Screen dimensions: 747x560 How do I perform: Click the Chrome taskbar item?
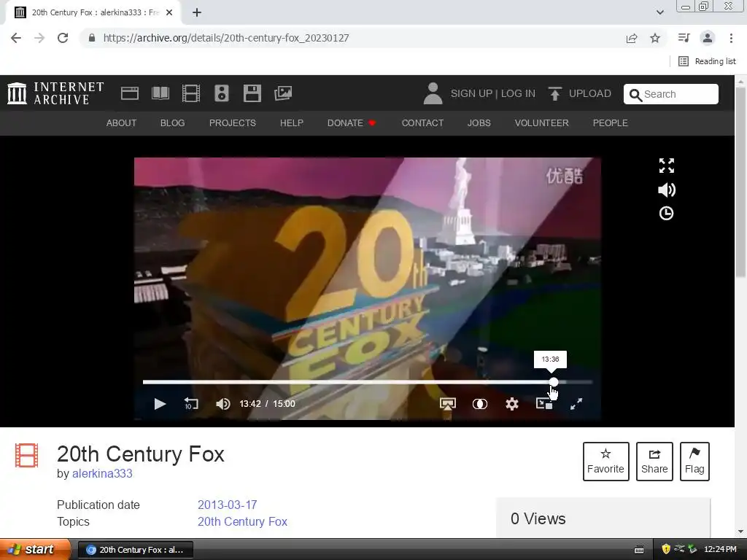click(x=135, y=550)
